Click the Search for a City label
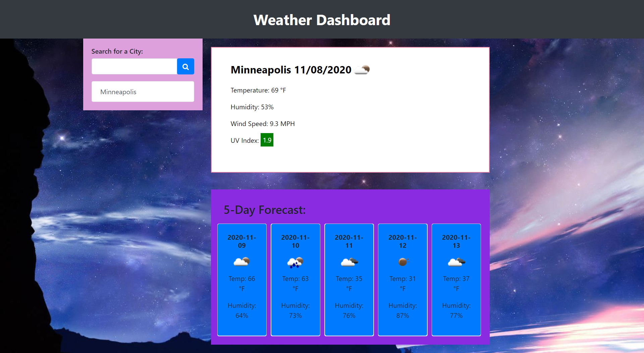Screen dimensions: 644x353 point(117,51)
